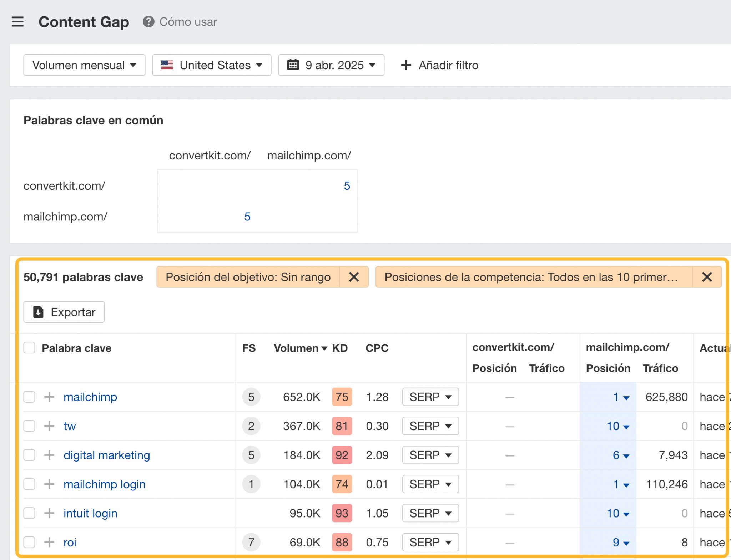Click the US flag in the country filter
The width and height of the screenshot is (731, 560).
click(166, 65)
